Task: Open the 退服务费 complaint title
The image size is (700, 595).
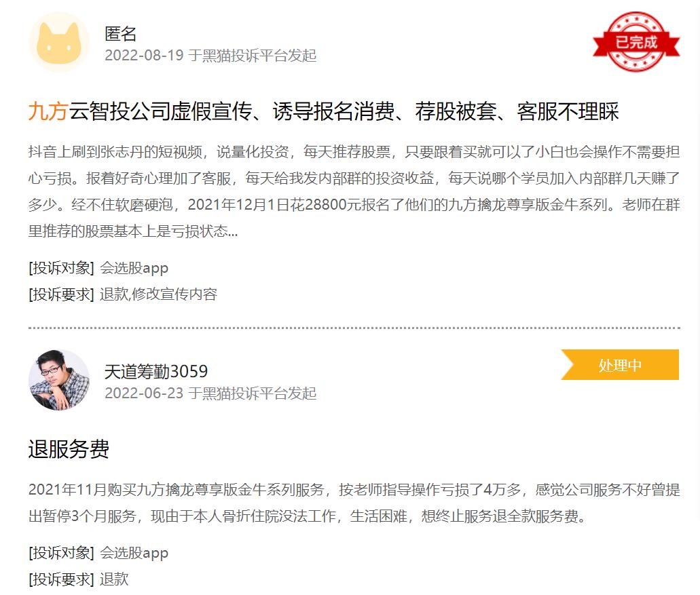Action: click(x=69, y=448)
